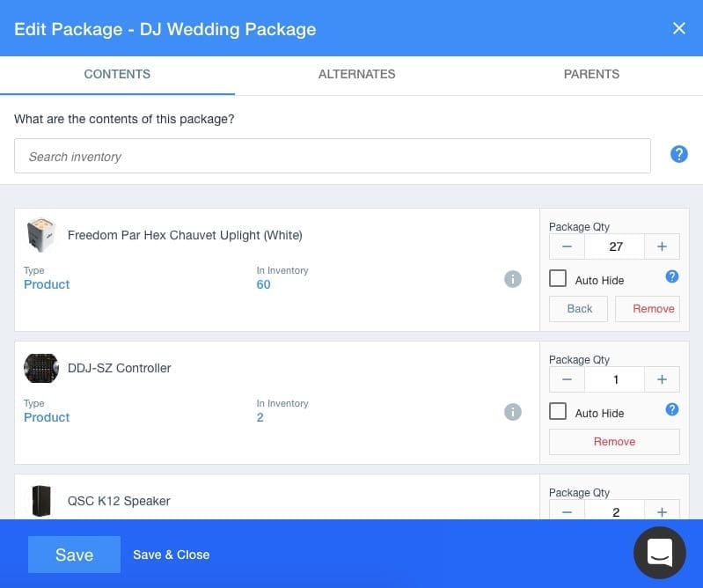The width and height of the screenshot is (703, 588).
Task: Click the help icon beside search inventory
Action: (678, 155)
